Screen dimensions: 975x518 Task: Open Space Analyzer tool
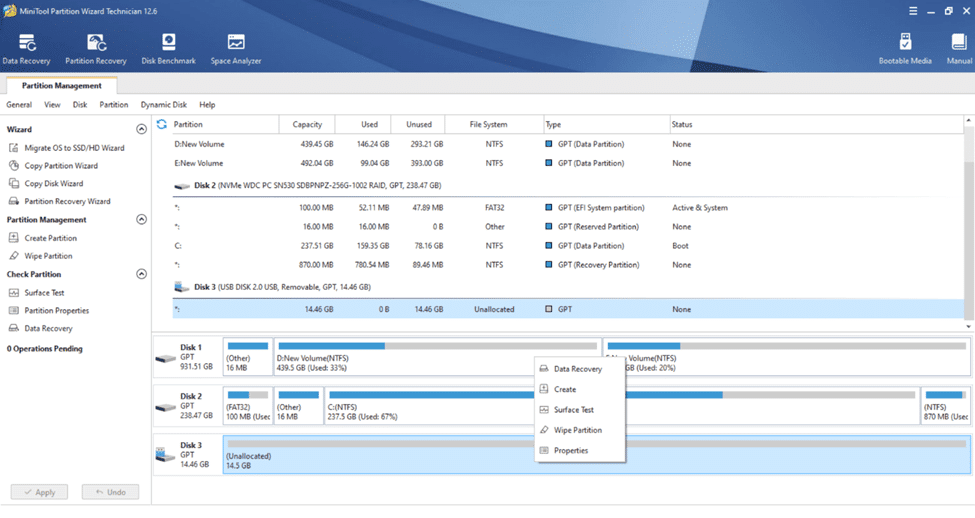click(236, 49)
